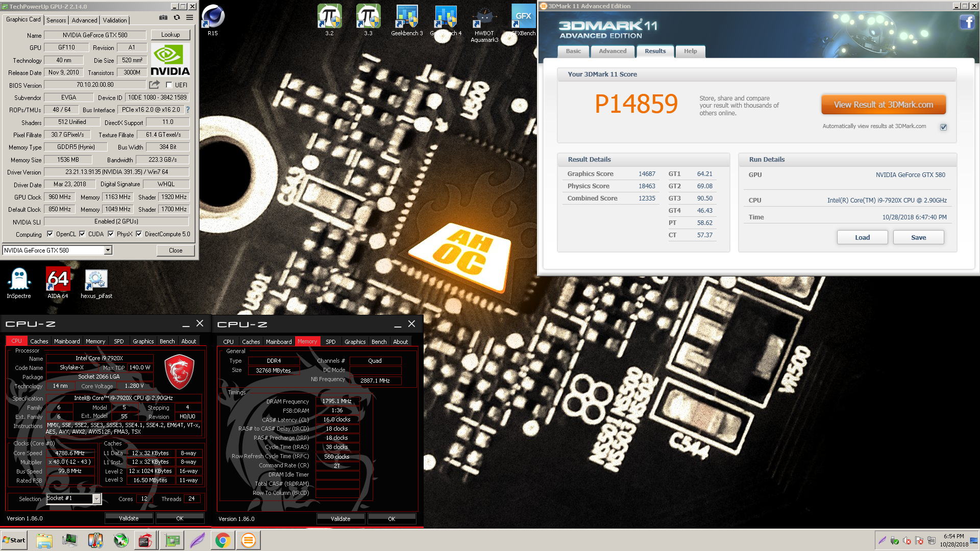Click the muted speaker tray icon
Image resolution: width=980 pixels, height=551 pixels.
[x=907, y=541]
